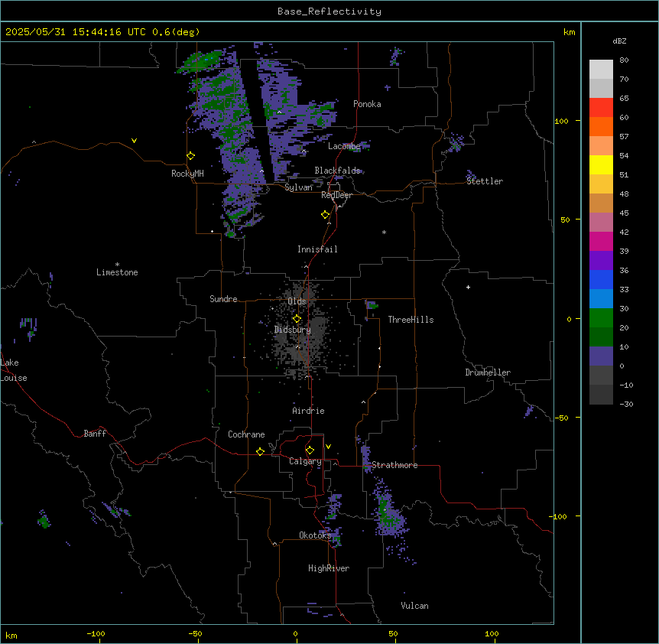
Task: Click the Sundre label
Action: (x=223, y=299)
